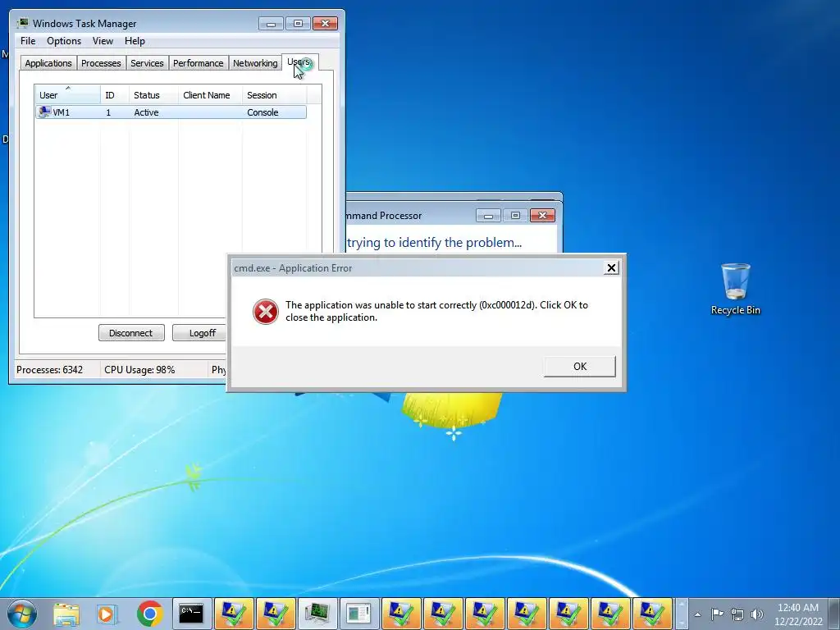Image resolution: width=840 pixels, height=630 pixels.
Task: Switch to the Applications tab
Action: pos(48,63)
